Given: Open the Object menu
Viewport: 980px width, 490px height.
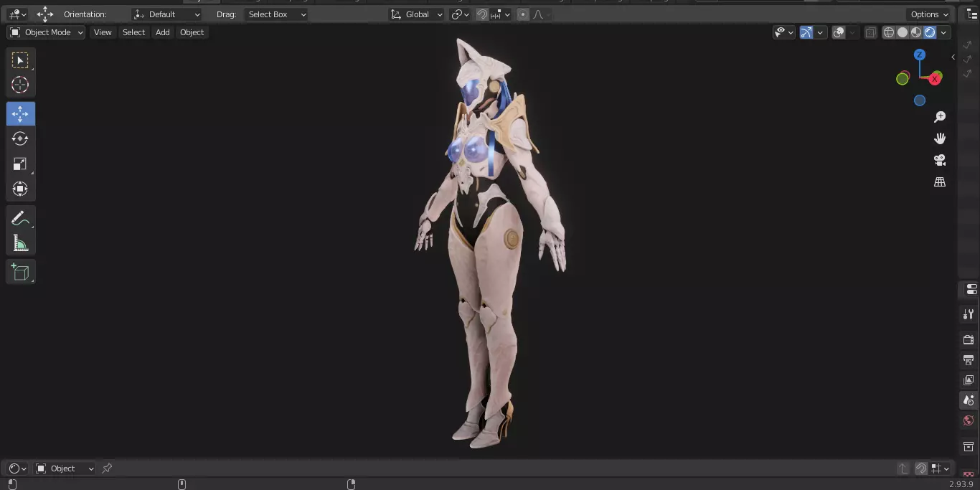Looking at the screenshot, I should pos(192,32).
